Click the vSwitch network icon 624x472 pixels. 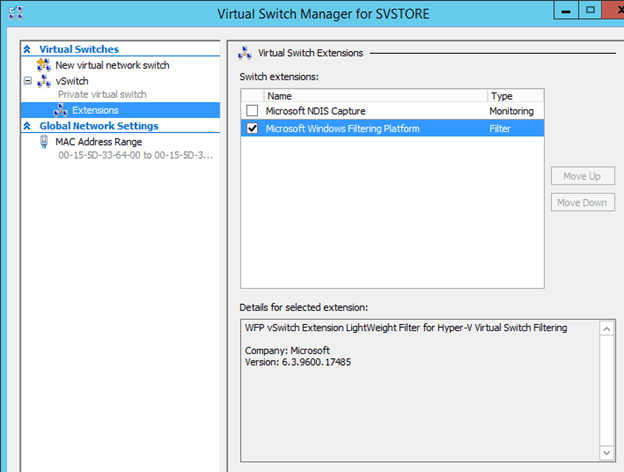pos(44,80)
